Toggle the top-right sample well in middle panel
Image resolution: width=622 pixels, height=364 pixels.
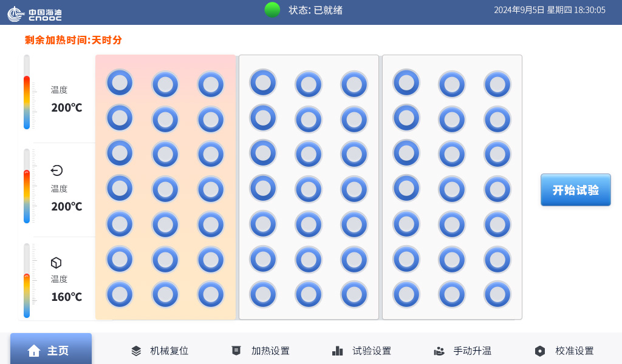click(x=354, y=84)
